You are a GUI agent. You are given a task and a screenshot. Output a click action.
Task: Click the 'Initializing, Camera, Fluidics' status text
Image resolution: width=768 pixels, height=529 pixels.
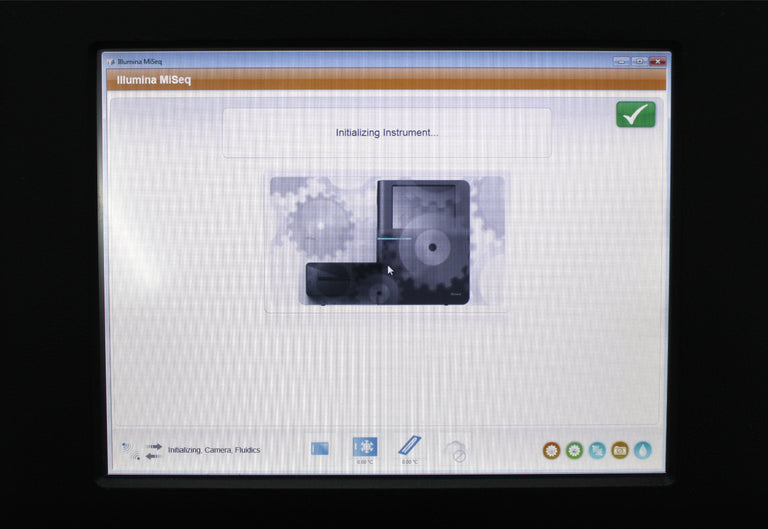pos(214,450)
